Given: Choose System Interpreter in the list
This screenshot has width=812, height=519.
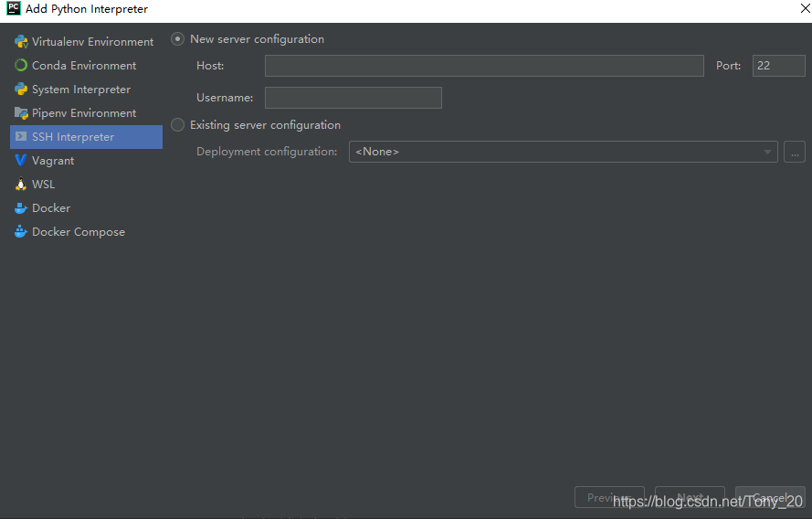Looking at the screenshot, I should click(x=86, y=90).
